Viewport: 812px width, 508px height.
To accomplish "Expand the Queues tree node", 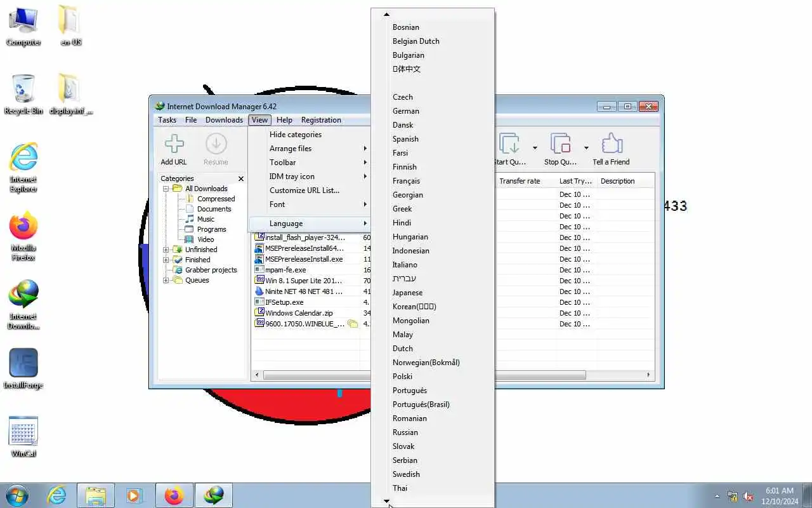I will pyautogui.click(x=166, y=280).
